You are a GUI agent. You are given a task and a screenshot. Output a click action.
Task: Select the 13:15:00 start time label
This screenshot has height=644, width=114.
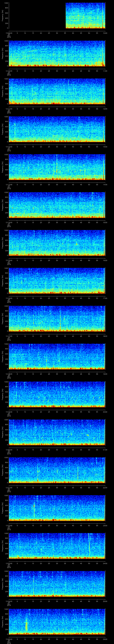[x=9, y=260]
